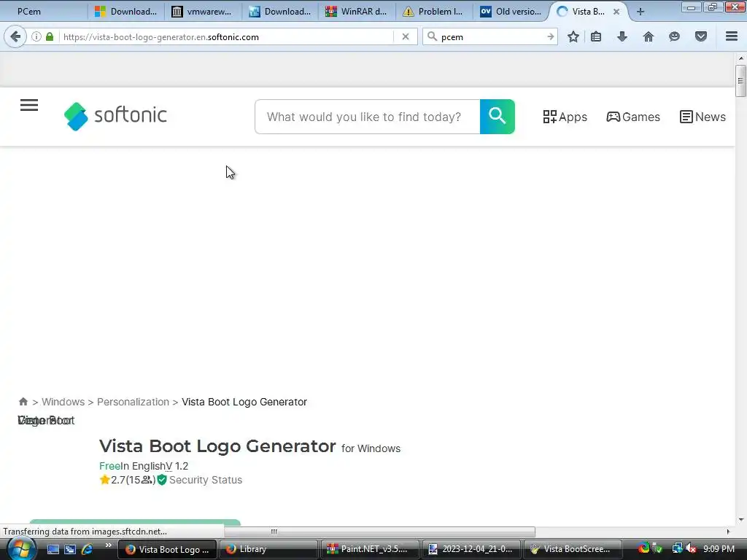
Task: Click the Security Status link
Action: (205, 480)
